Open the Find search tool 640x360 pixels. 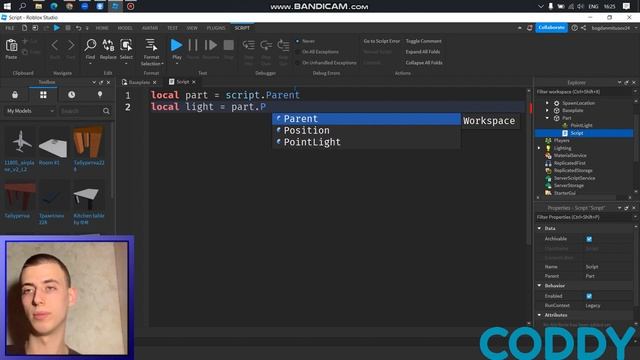[90, 46]
